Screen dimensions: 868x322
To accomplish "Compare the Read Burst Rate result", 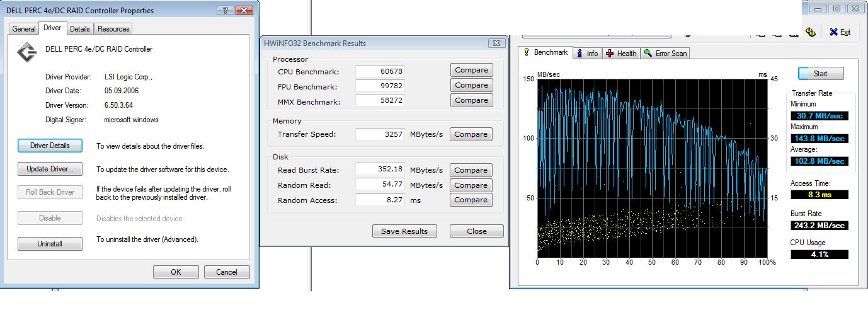I will [x=471, y=170].
